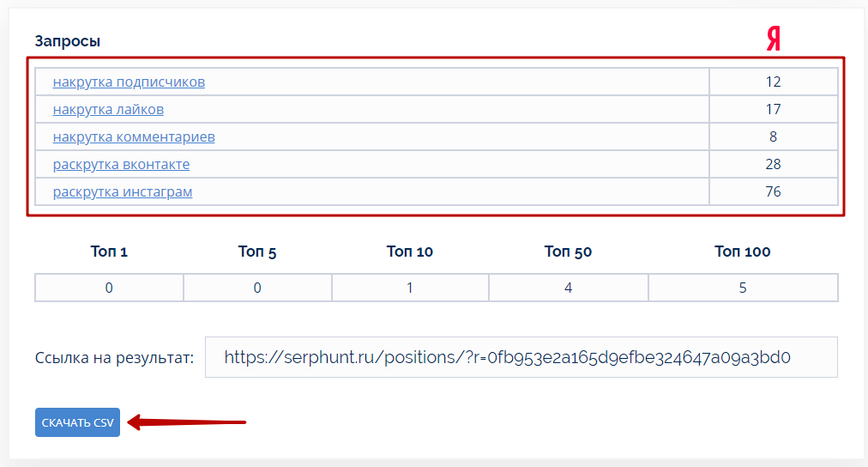
Task: Open the накрутка комментариев query link
Action: click(x=134, y=136)
